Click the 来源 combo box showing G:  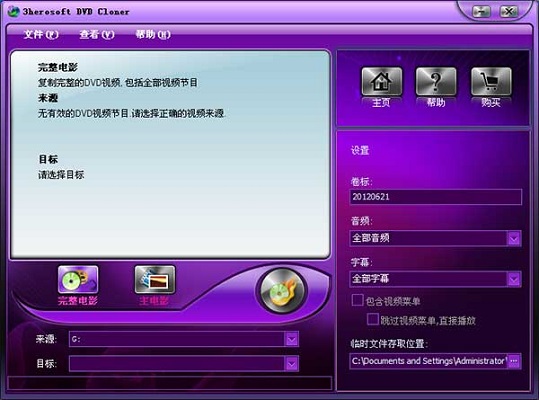tap(184, 340)
